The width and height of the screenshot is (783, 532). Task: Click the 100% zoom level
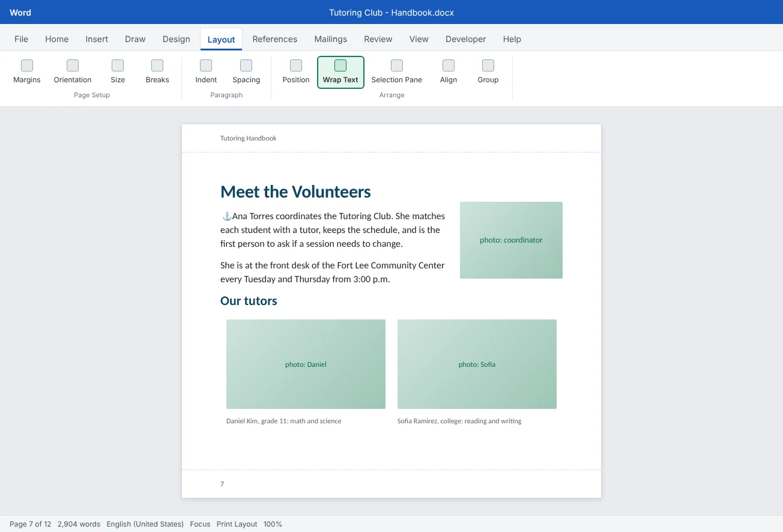(x=273, y=524)
